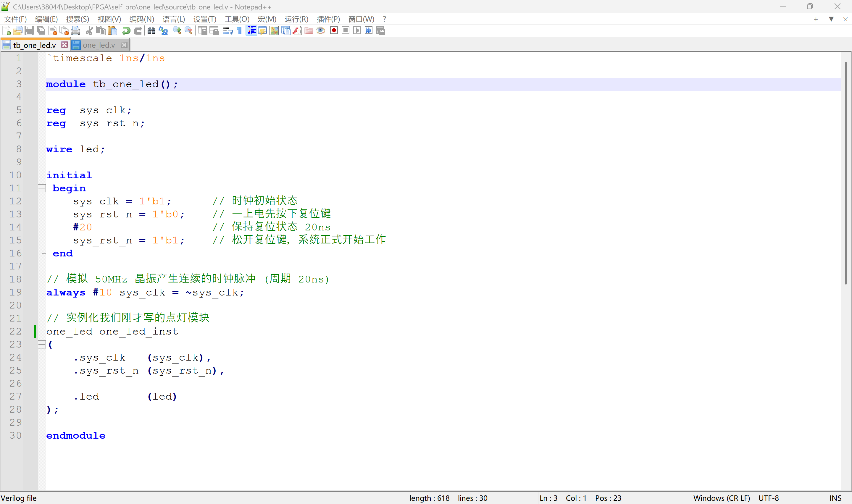The width and height of the screenshot is (852, 504).
Task: Click the New file toolbar icon
Action: click(x=7, y=31)
